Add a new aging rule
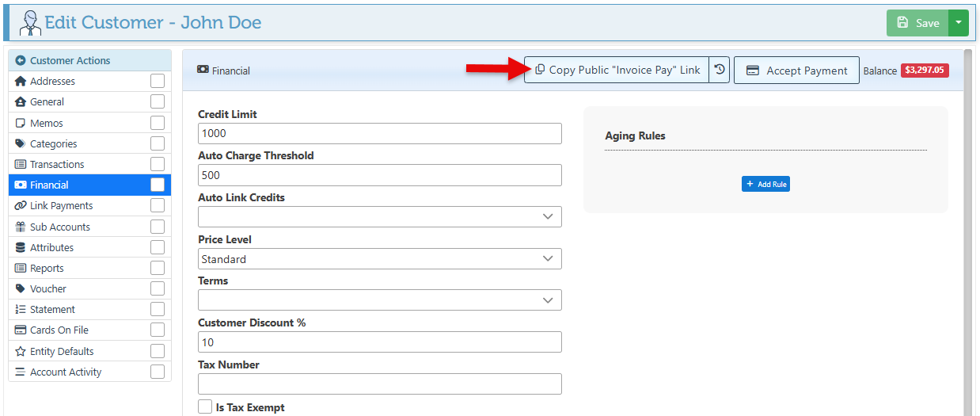Viewport: 980px width, 416px height. pyautogui.click(x=765, y=184)
